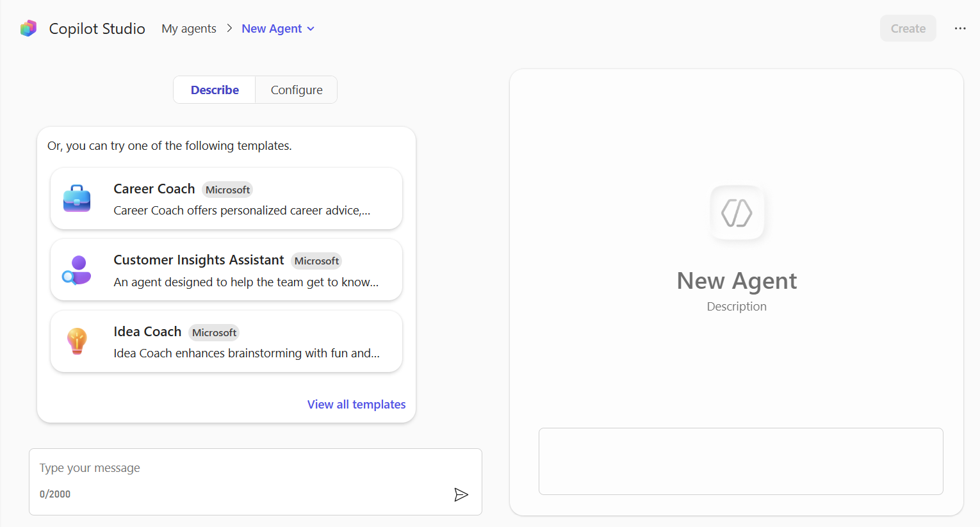
Task: Open View all templates
Action: click(x=356, y=404)
